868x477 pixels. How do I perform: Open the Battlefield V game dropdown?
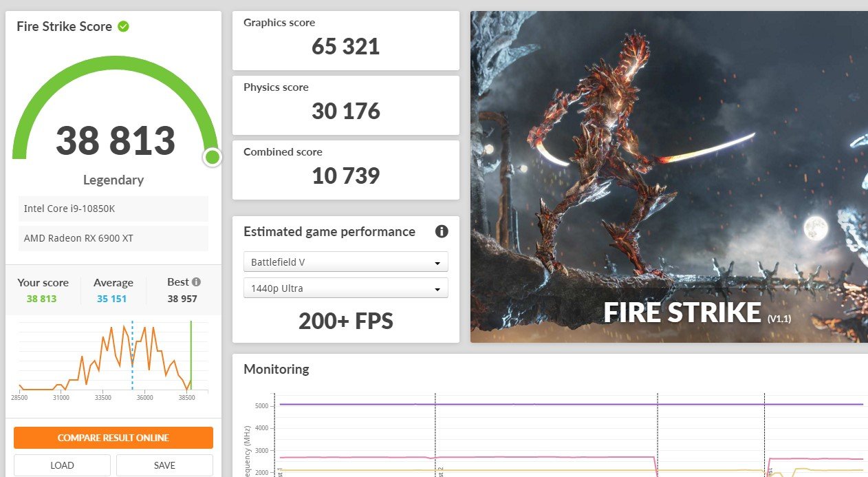(x=346, y=262)
